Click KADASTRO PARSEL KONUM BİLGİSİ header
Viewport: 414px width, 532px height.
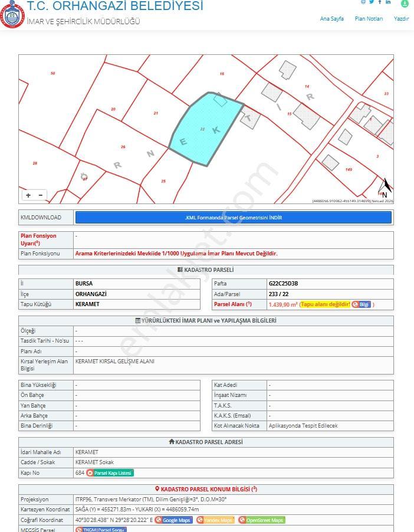click(x=206, y=490)
